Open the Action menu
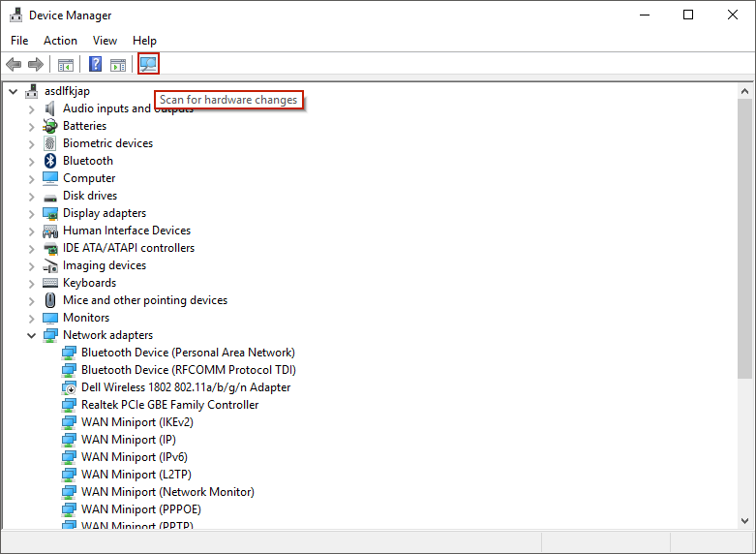Screen dimensions: 756x554 point(60,41)
